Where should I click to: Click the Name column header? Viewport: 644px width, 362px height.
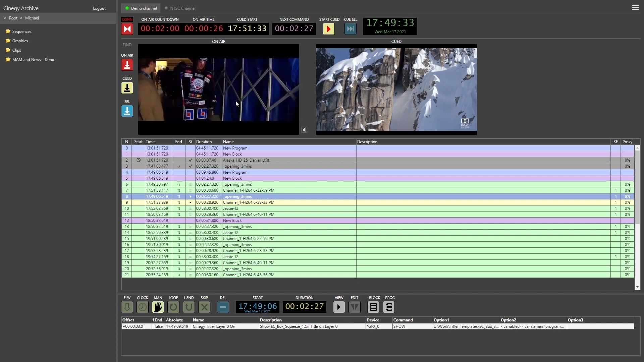(x=289, y=142)
